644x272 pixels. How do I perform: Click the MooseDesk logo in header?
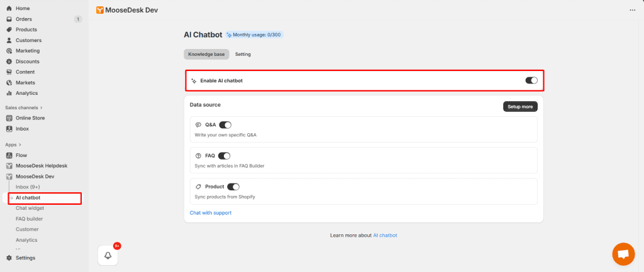click(100, 10)
